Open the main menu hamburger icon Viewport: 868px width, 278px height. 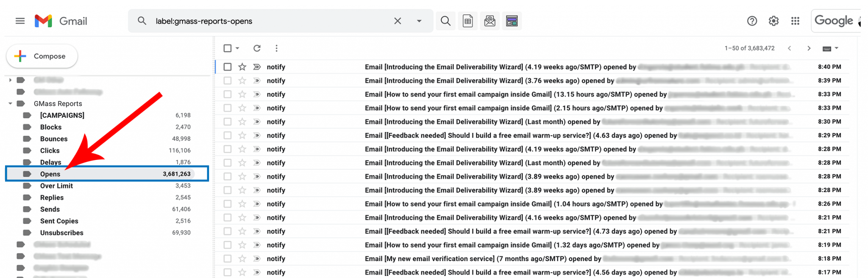pyautogui.click(x=20, y=21)
